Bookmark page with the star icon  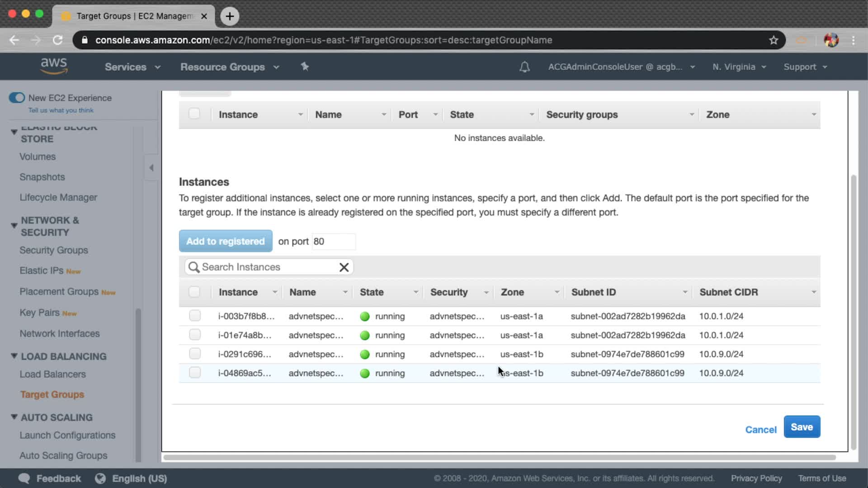point(774,40)
